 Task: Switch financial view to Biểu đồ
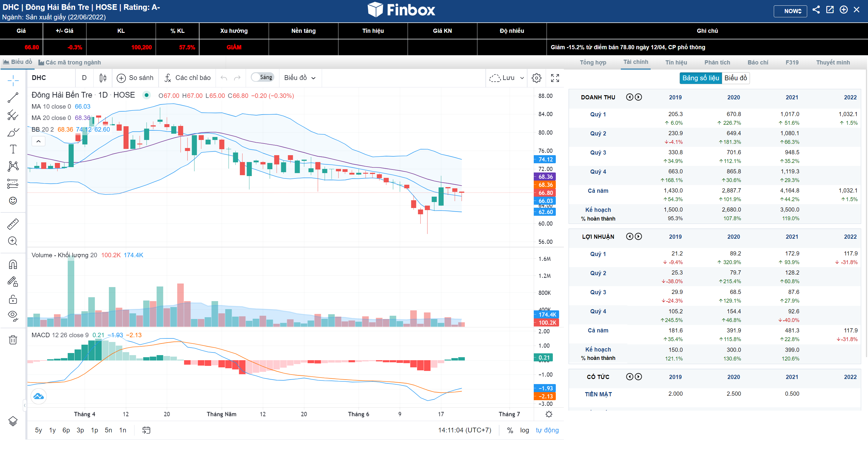click(736, 78)
